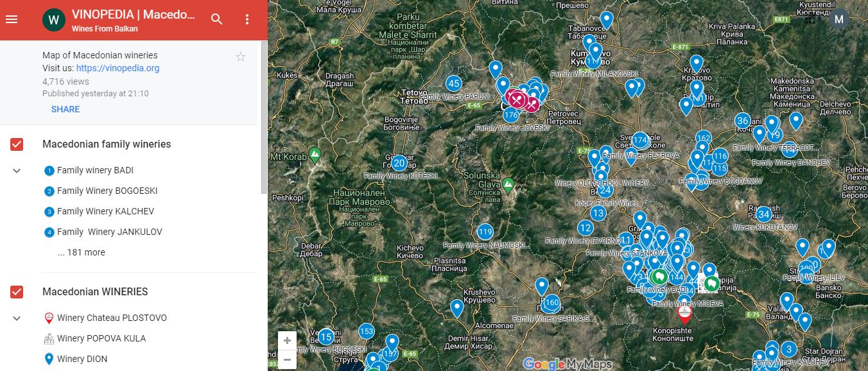Image resolution: width=868 pixels, height=371 pixels.
Task: Select map marker numbered 3
Action: pos(788,349)
